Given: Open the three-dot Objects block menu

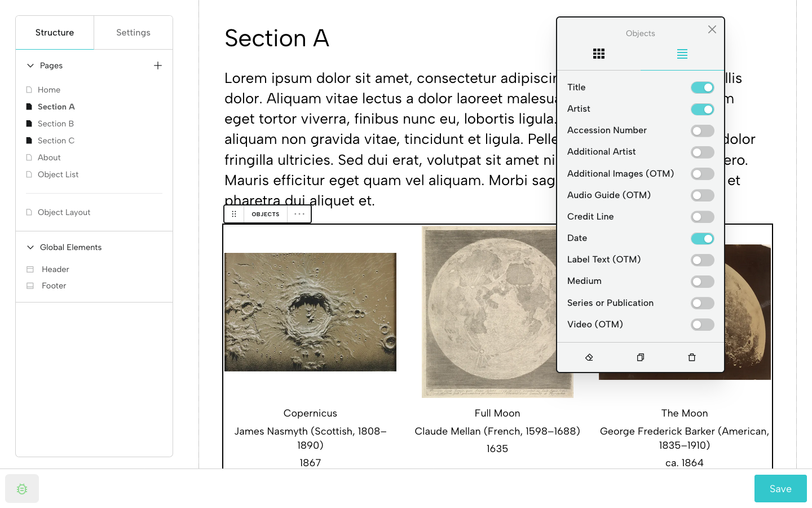Looking at the screenshot, I should (299, 214).
